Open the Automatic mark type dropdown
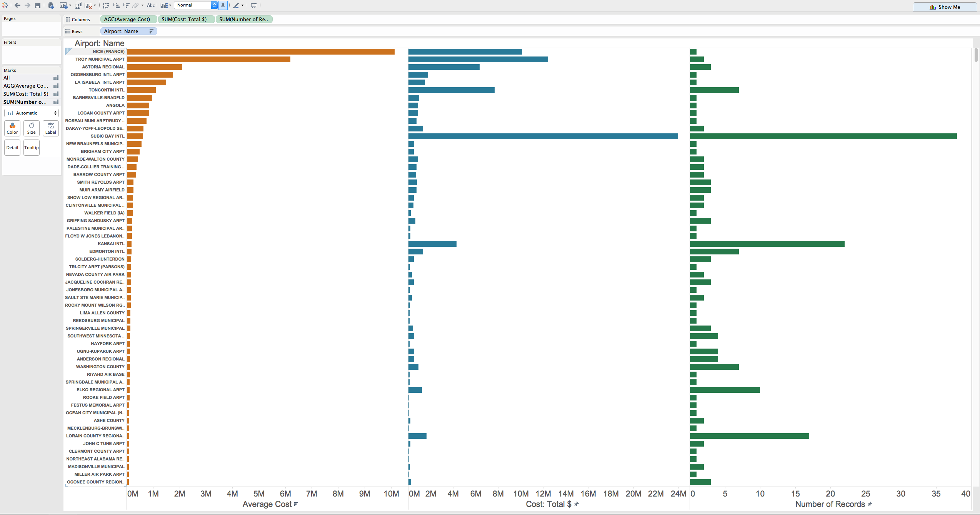 pyautogui.click(x=31, y=113)
